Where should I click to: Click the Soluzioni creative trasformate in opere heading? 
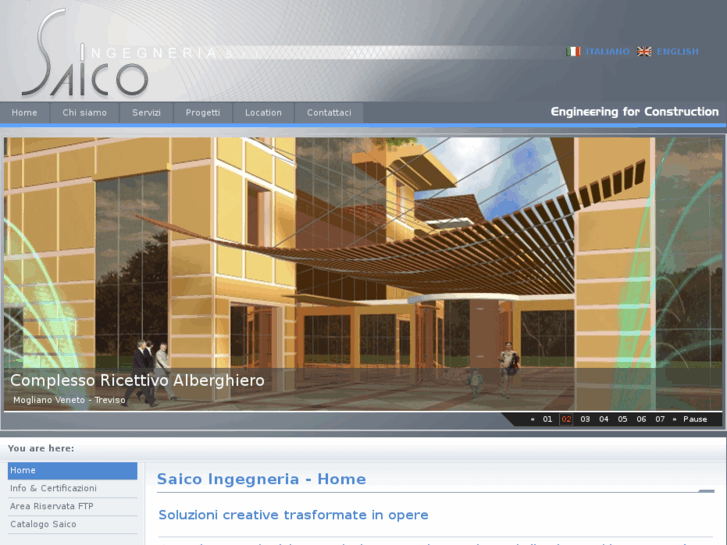(293, 515)
